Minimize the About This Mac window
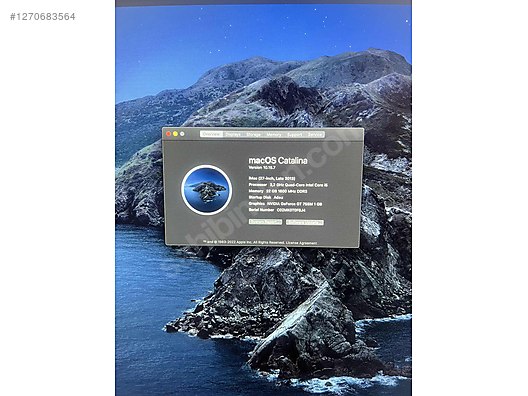This screenshot has width=528, height=396. 175,134
